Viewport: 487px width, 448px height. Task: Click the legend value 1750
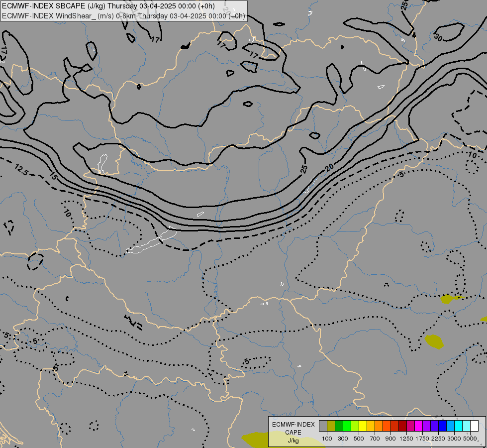422,439
